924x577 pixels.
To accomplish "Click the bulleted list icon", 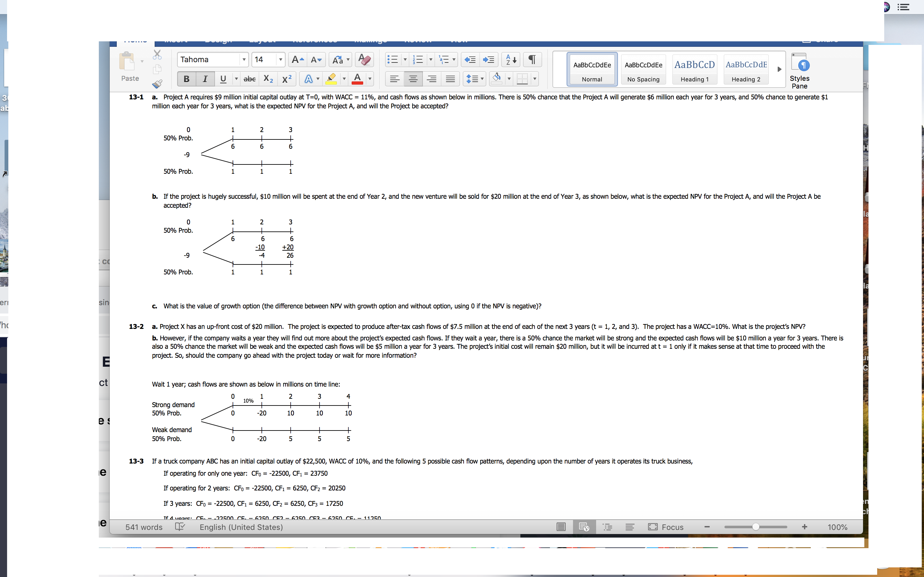I will click(x=392, y=60).
